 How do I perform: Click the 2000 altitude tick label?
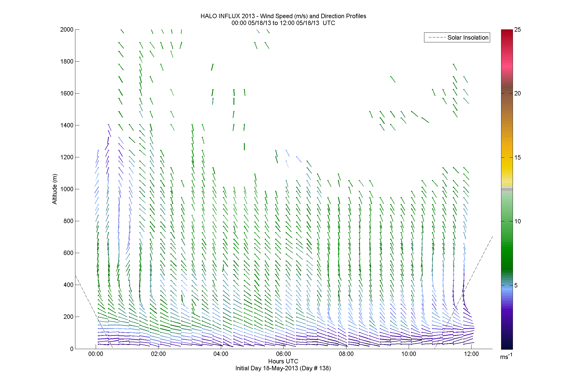(x=67, y=29)
